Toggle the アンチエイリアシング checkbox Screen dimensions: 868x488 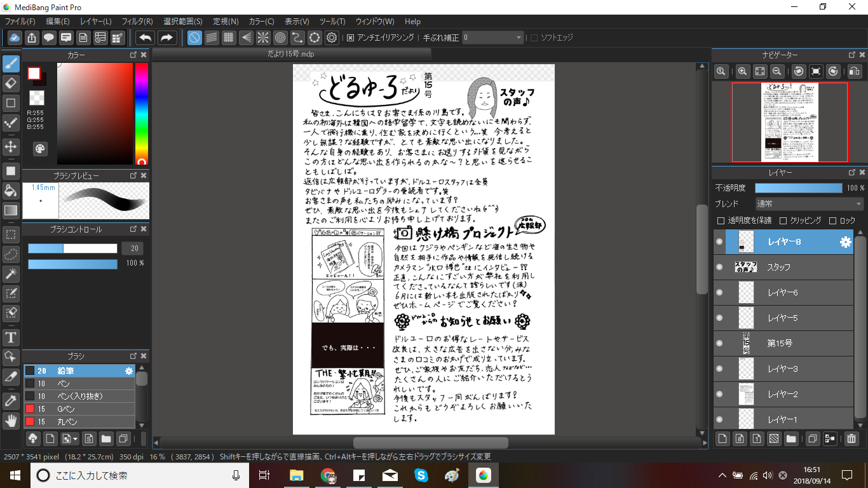click(x=350, y=37)
